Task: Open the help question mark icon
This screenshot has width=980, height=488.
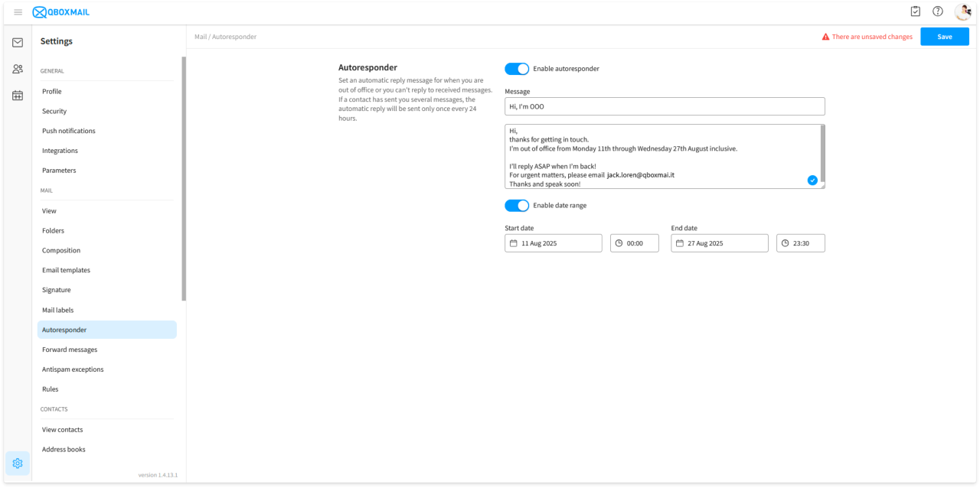Action: pyautogui.click(x=937, y=11)
